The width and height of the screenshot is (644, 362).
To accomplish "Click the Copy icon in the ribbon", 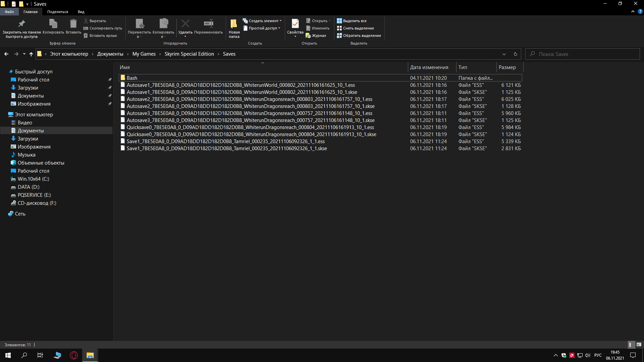I will (53, 24).
